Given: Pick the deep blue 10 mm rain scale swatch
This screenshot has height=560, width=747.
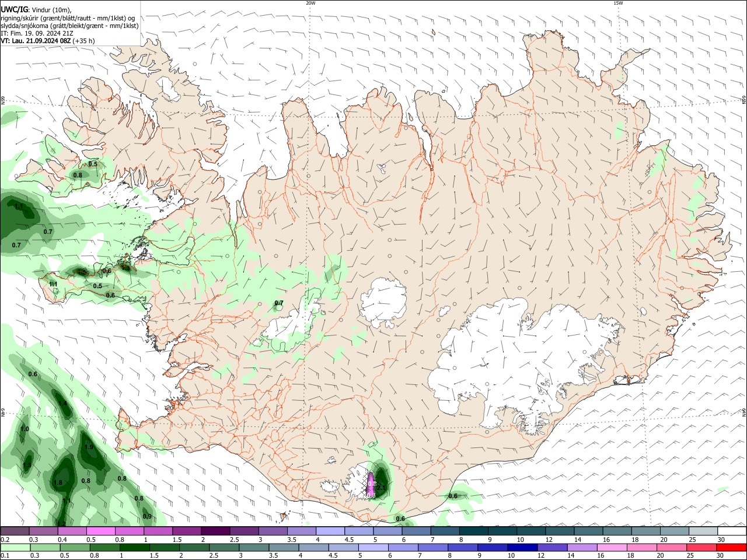Looking at the screenshot, I should (x=522, y=547).
